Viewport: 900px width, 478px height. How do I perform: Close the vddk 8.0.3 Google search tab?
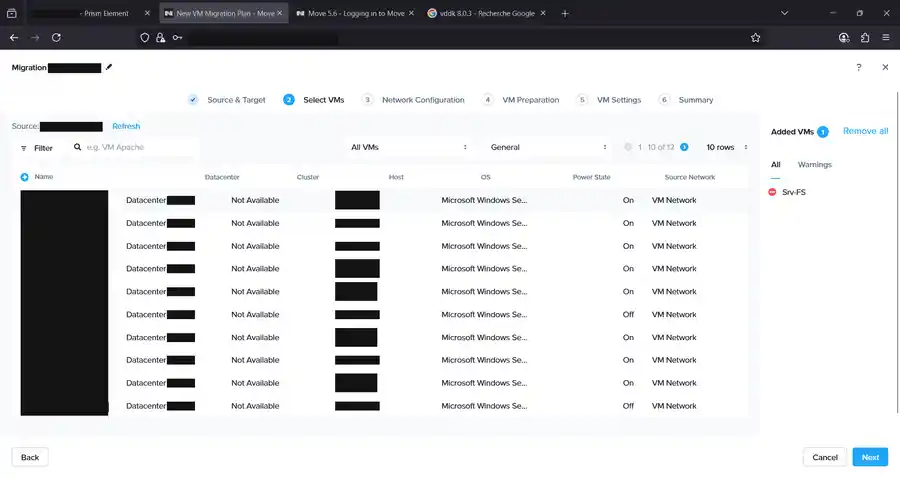[543, 13]
